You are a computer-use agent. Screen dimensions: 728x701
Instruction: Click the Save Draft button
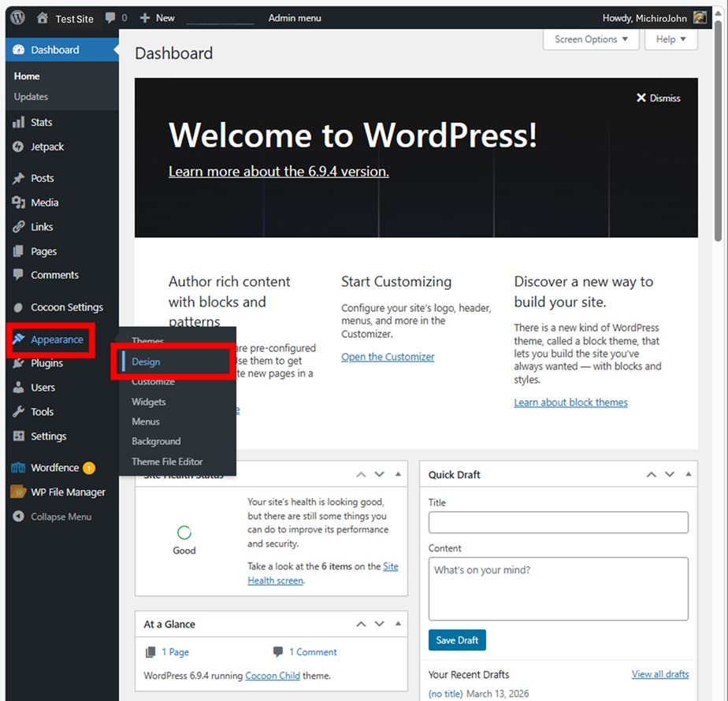457,640
